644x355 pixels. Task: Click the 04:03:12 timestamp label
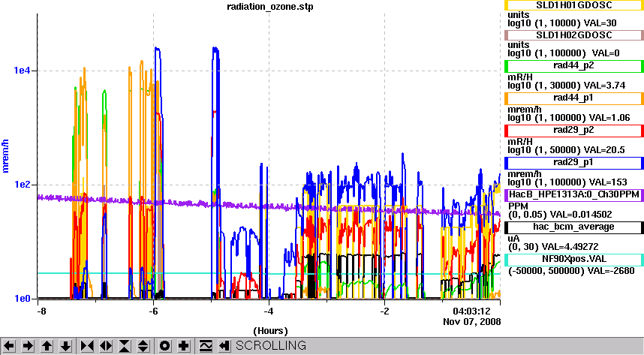pos(472,311)
